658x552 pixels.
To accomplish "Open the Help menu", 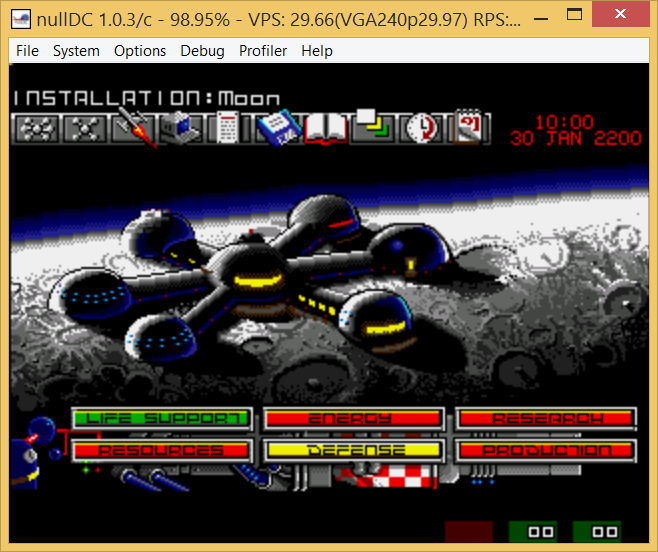I will 317,51.
